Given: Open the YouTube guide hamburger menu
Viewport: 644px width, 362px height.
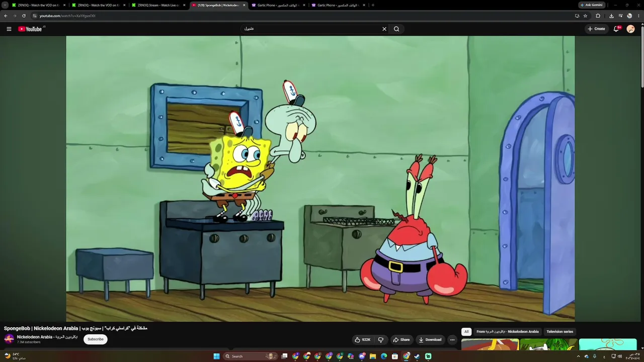Looking at the screenshot, I should point(9,29).
